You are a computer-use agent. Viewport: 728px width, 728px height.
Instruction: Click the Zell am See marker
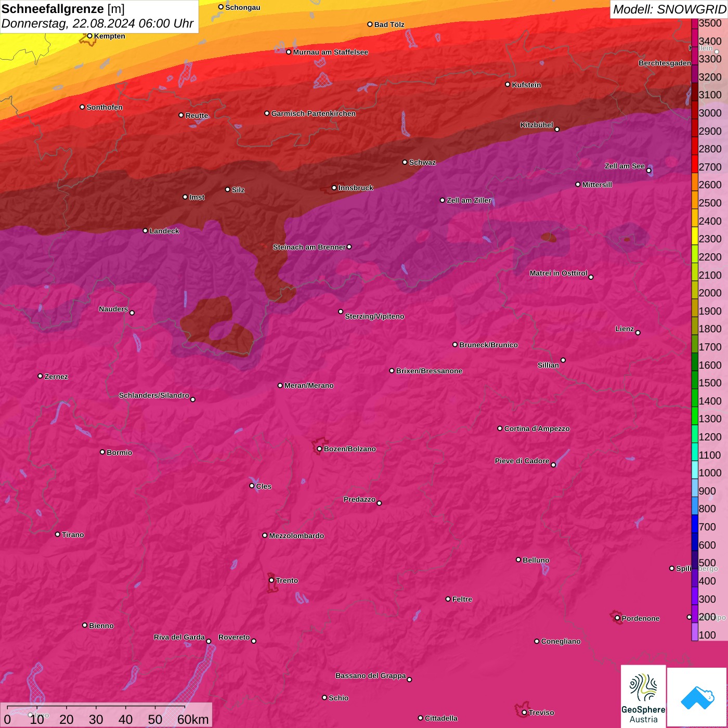click(648, 170)
